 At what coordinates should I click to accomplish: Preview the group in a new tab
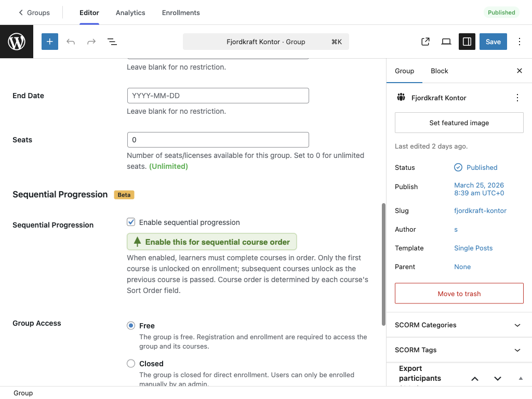click(x=425, y=42)
